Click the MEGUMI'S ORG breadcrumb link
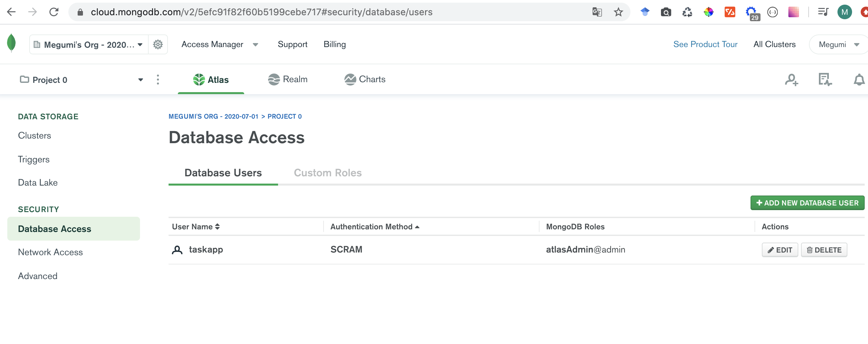The height and width of the screenshot is (344, 868). [213, 116]
